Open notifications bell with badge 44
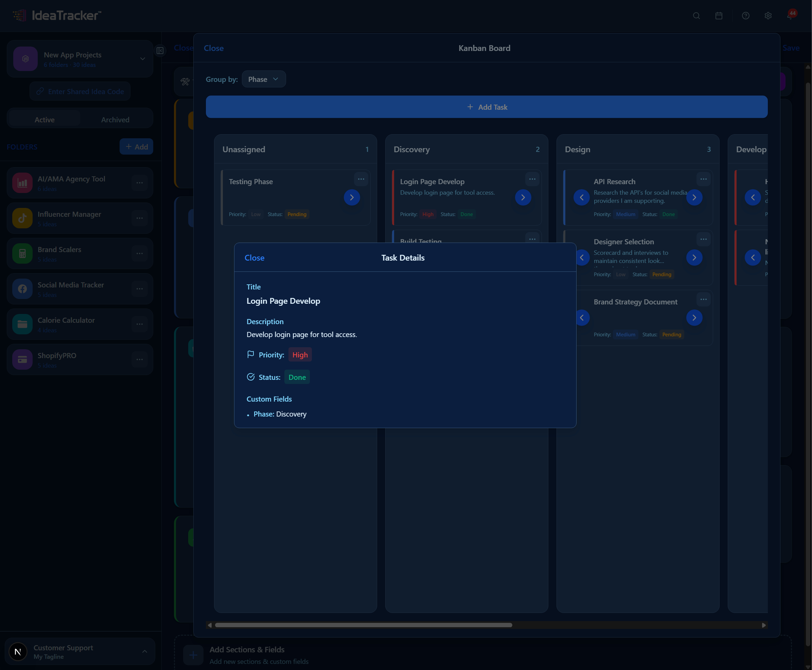This screenshot has width=812, height=670. pos(790,16)
